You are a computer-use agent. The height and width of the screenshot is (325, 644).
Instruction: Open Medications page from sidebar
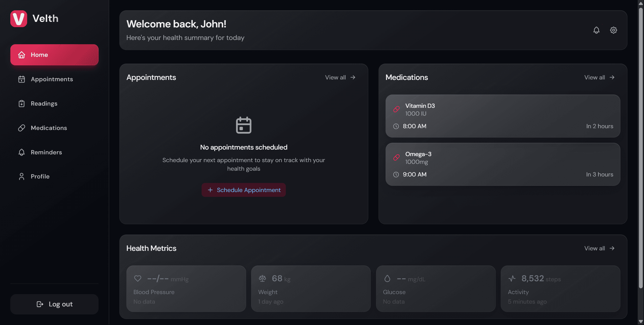(x=54, y=128)
